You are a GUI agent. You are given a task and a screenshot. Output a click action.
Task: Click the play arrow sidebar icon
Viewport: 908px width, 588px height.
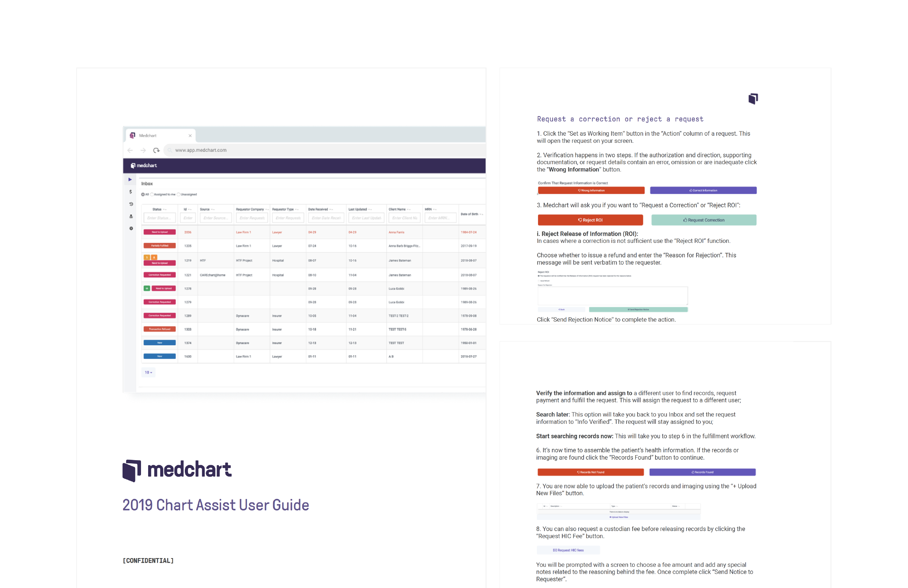[x=130, y=179]
